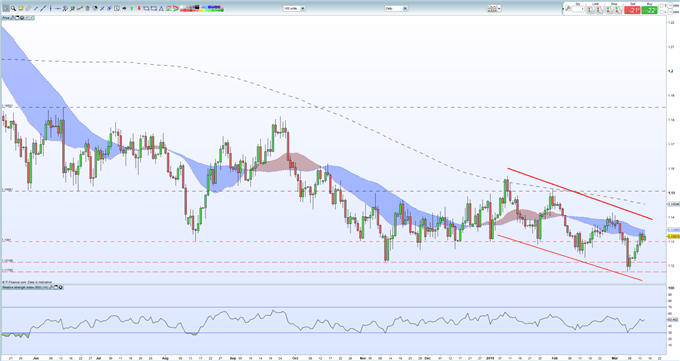Pick the diagonal trendline drawing tool

point(43,8)
